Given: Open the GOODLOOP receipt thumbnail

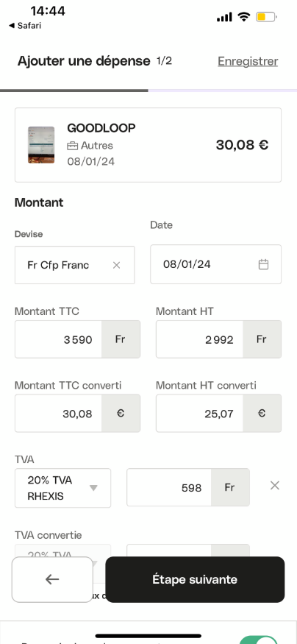Looking at the screenshot, I should click(x=41, y=145).
